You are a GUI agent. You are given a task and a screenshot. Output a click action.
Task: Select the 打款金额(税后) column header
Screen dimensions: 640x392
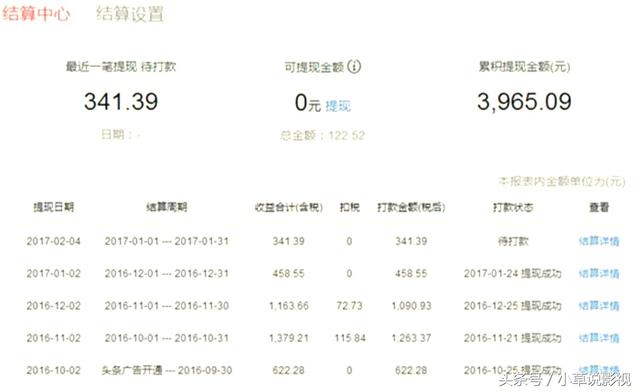411,207
